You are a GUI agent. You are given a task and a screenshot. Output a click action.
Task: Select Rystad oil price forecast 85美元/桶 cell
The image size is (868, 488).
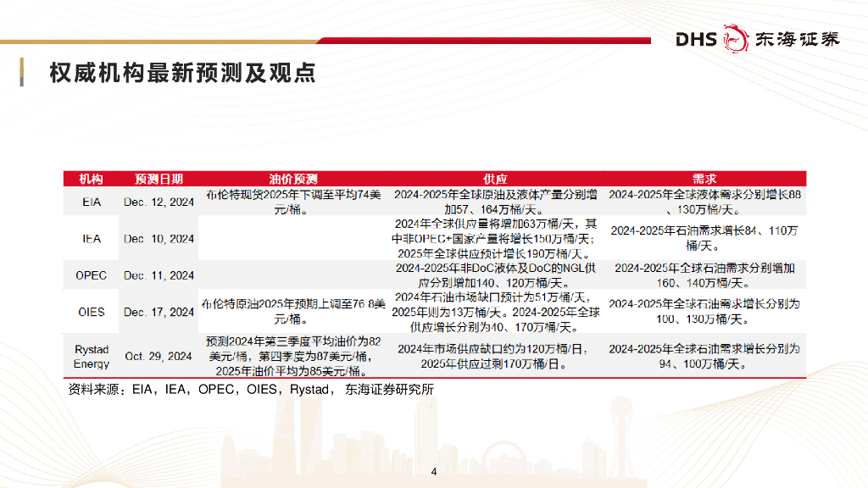(293, 357)
